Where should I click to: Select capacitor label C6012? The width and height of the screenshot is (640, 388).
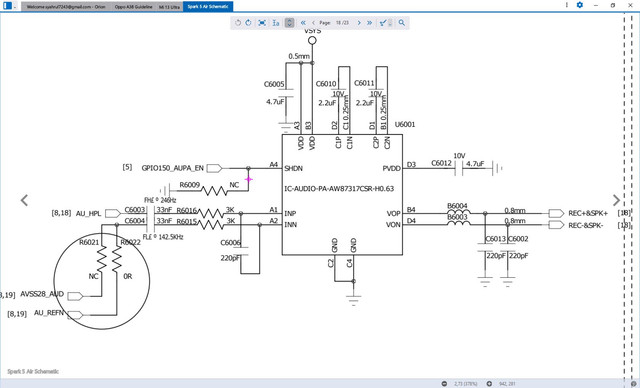point(442,163)
